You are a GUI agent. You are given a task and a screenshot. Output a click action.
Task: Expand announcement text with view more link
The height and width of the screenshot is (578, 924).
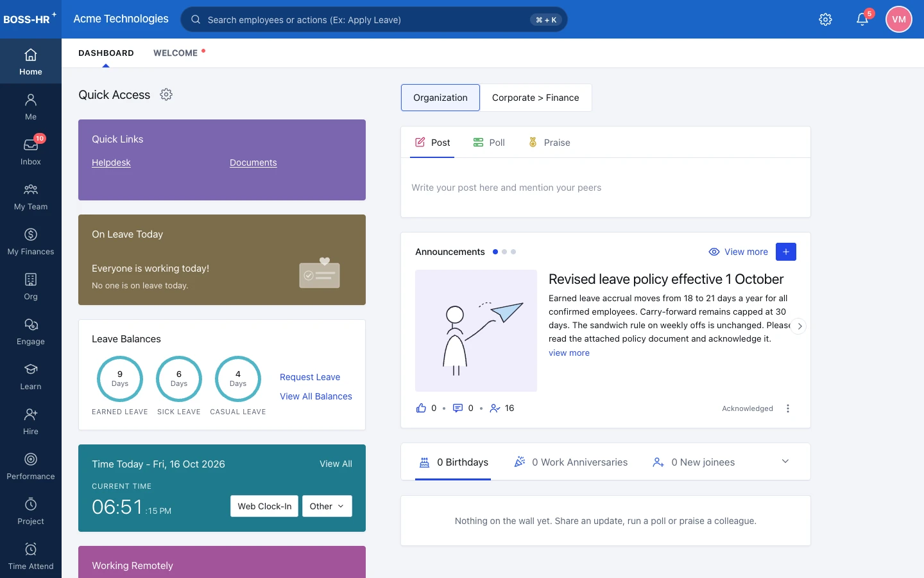569,353
